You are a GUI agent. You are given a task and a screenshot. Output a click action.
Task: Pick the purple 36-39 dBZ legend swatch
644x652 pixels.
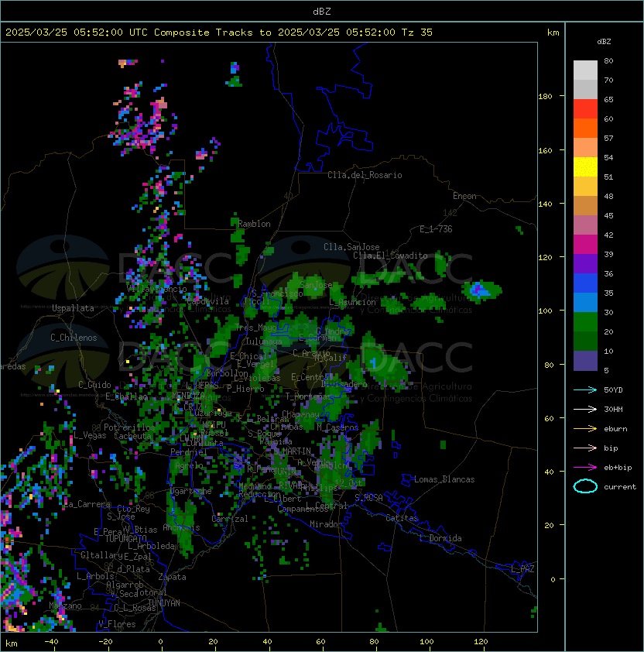[x=585, y=264]
